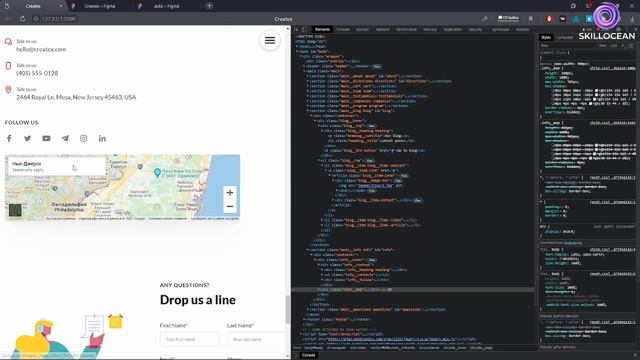Click the email envelope icon beside hello@createx.com
The height and width of the screenshot is (360, 640).
(x=8, y=42)
